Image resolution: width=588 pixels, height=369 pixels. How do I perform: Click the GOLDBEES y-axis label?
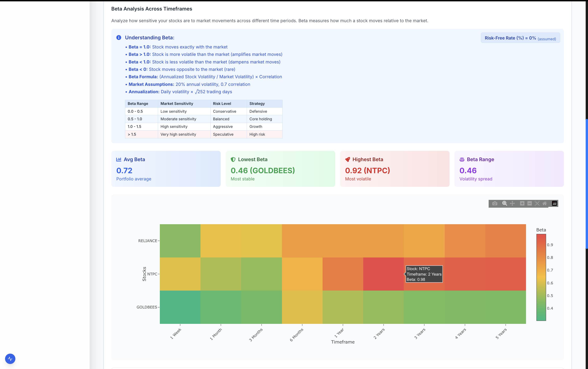[x=147, y=307]
